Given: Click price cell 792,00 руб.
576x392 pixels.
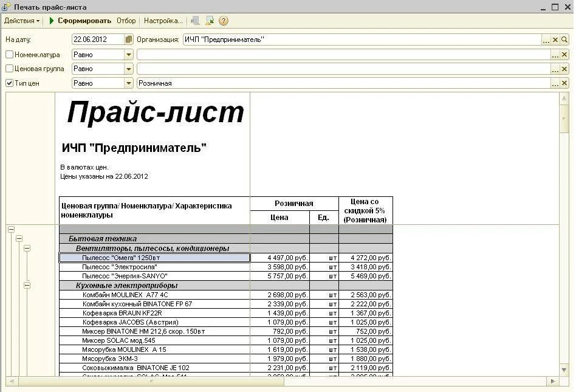Looking at the screenshot, I should pyautogui.click(x=280, y=331).
